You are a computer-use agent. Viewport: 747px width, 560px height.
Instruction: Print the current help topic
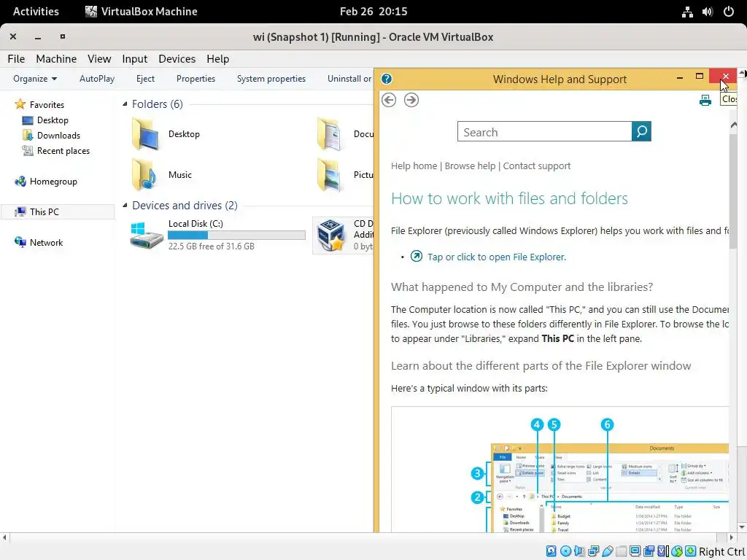(x=705, y=100)
